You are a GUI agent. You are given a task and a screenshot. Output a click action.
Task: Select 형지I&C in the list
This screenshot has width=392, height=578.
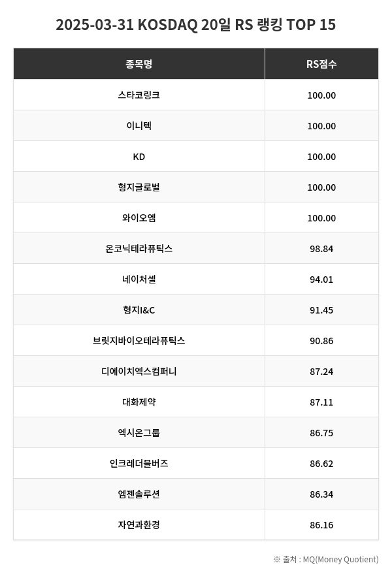tap(139, 310)
